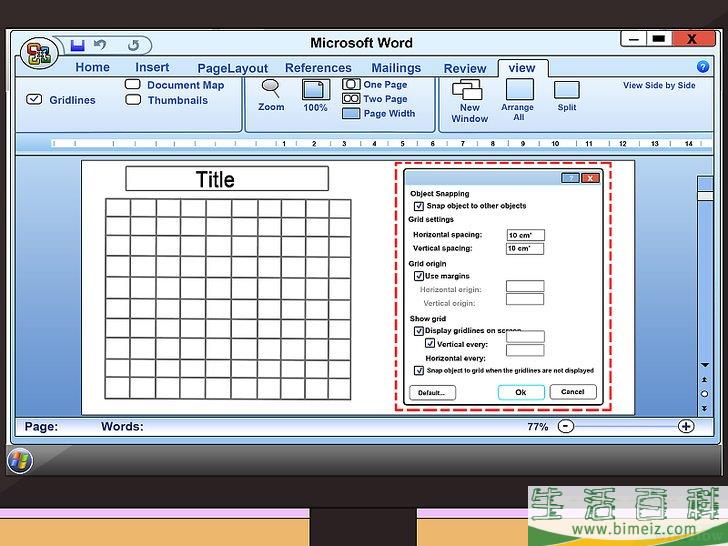Switch to the Home tab

(92, 67)
